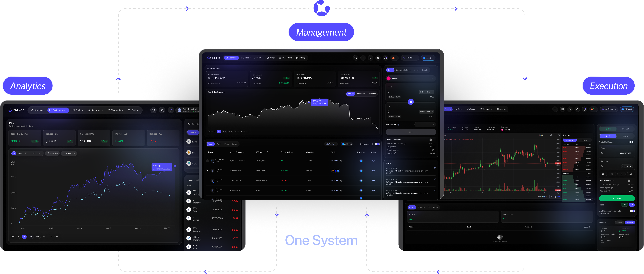Image resolution: width=644 pixels, height=274 pixels.
Task: Disable session trading switch in Execution panel
Action: pyautogui.click(x=632, y=211)
